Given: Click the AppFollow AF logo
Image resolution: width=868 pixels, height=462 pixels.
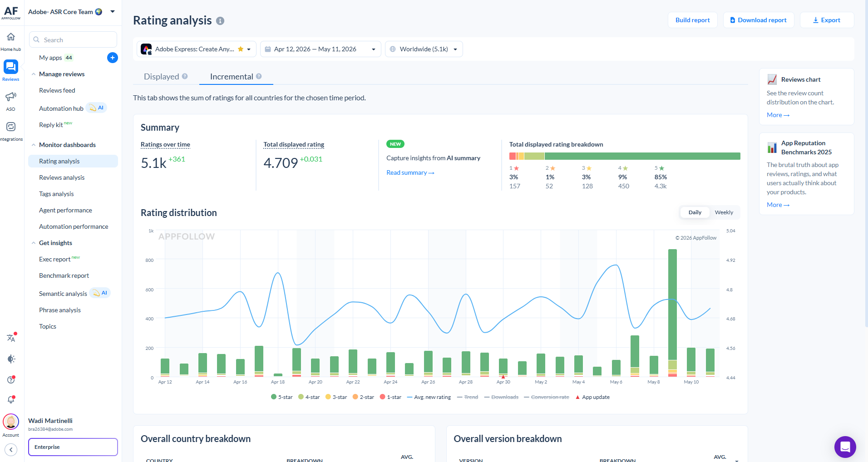Looking at the screenshot, I should pos(11,12).
